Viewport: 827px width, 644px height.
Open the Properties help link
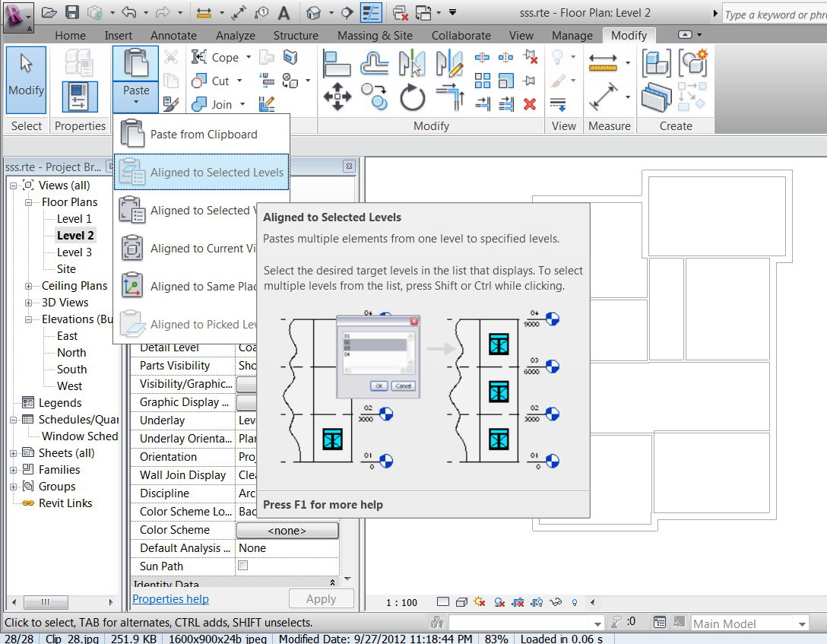point(170,599)
